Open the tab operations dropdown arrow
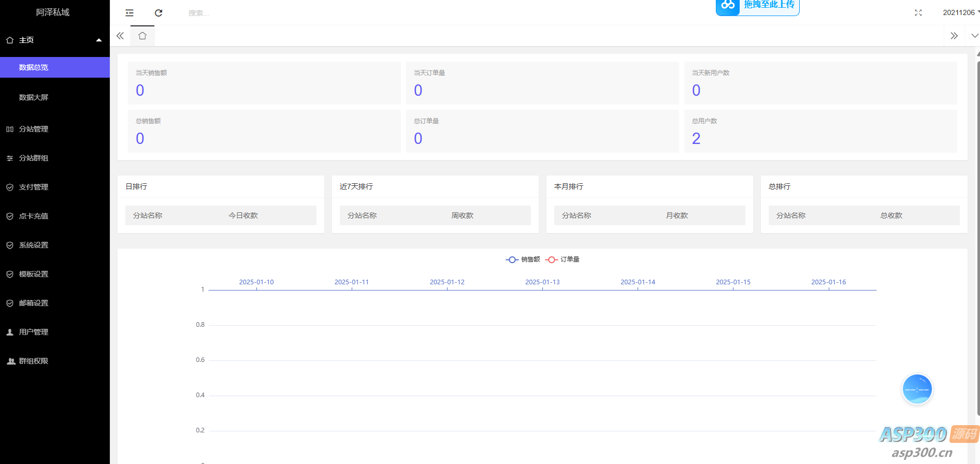The width and height of the screenshot is (980, 464). coord(974,36)
